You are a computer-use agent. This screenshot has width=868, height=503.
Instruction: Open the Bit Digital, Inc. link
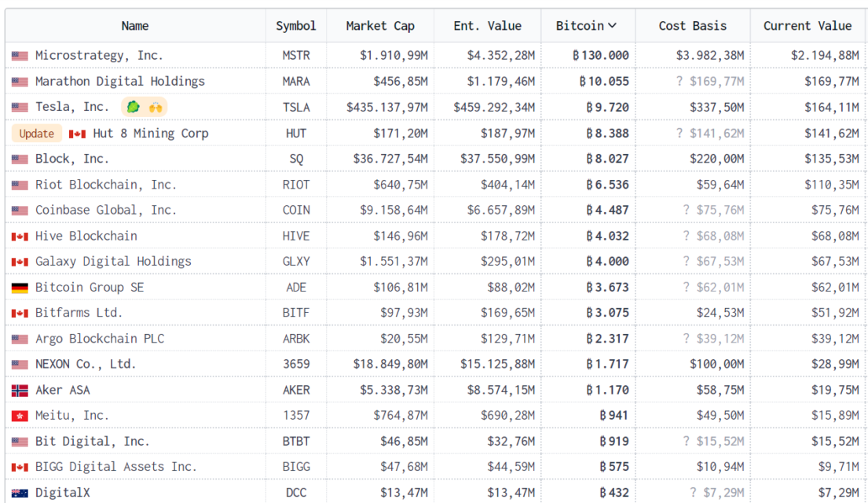pyautogui.click(x=93, y=442)
